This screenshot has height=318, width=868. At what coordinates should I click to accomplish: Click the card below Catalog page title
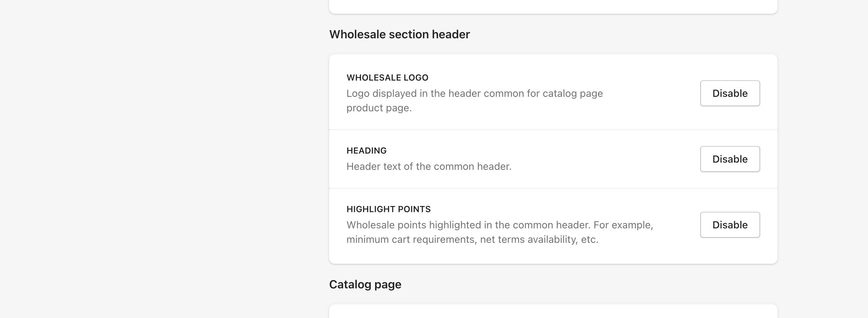tap(553, 311)
